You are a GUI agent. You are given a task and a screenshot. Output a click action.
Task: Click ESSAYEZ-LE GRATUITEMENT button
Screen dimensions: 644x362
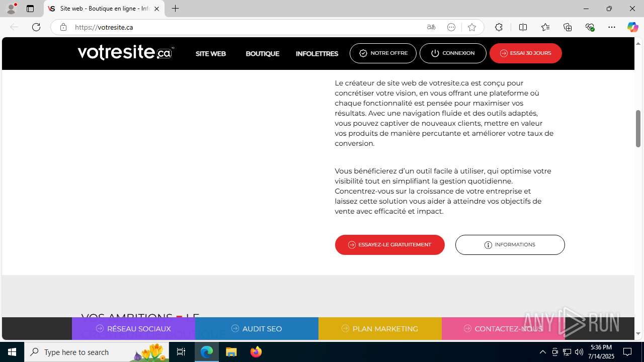[x=390, y=245]
